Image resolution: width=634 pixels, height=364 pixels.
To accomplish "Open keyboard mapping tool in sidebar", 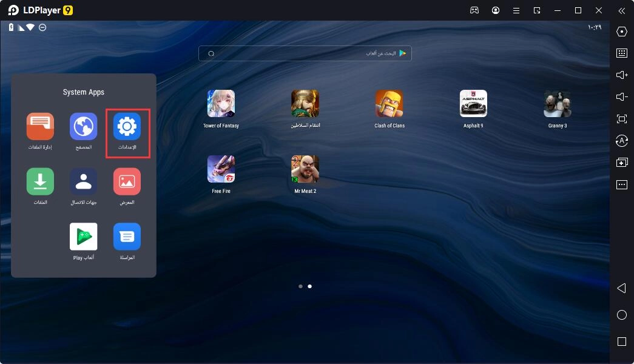I will pyautogui.click(x=622, y=53).
